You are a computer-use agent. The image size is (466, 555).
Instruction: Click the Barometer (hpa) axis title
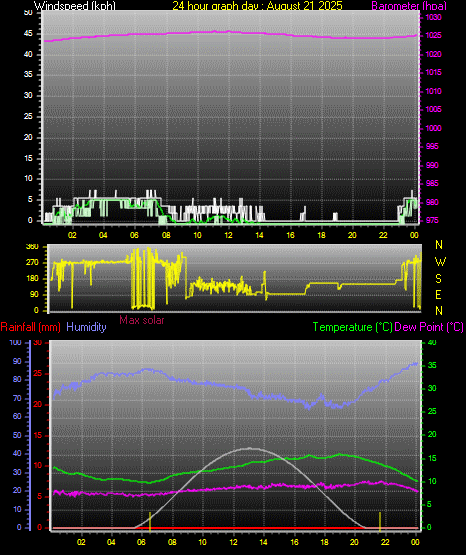409,5
